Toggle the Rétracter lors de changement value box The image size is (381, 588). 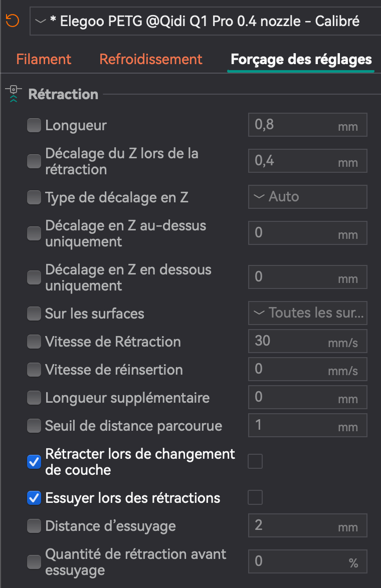click(255, 461)
